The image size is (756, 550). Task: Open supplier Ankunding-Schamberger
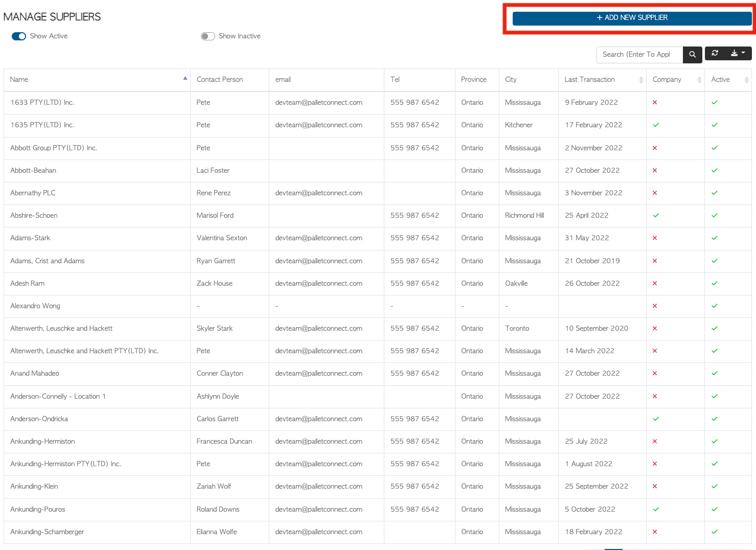pyautogui.click(x=47, y=532)
